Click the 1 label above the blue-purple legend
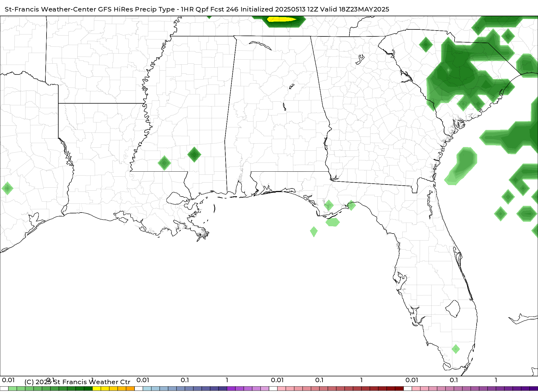This screenshot has height=392, width=538. click(x=227, y=380)
